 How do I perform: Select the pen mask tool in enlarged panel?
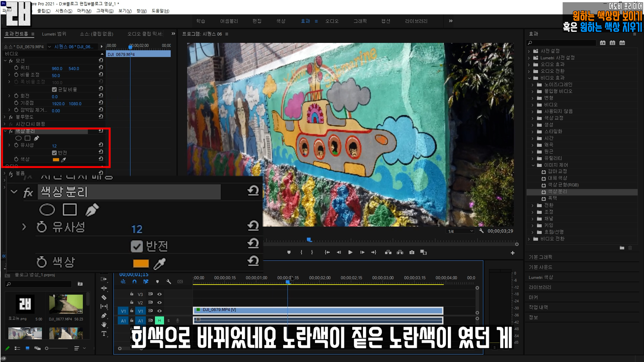92,210
